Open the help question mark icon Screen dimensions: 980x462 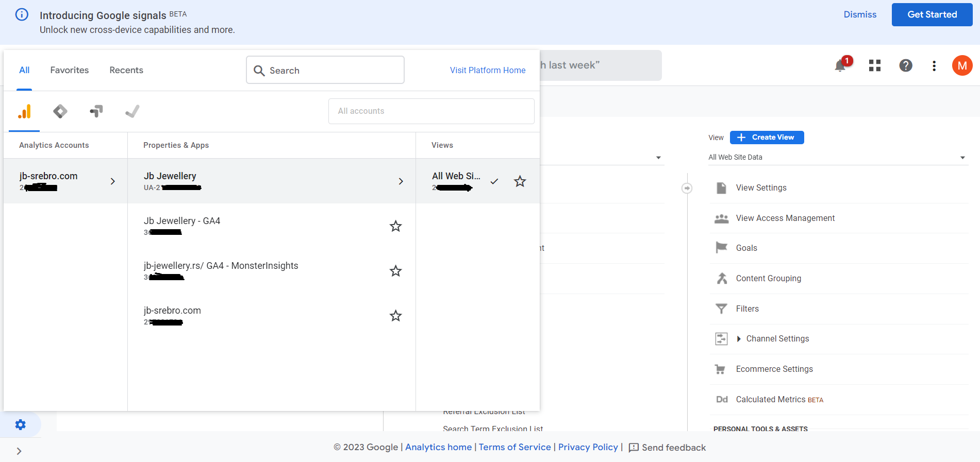(x=906, y=65)
